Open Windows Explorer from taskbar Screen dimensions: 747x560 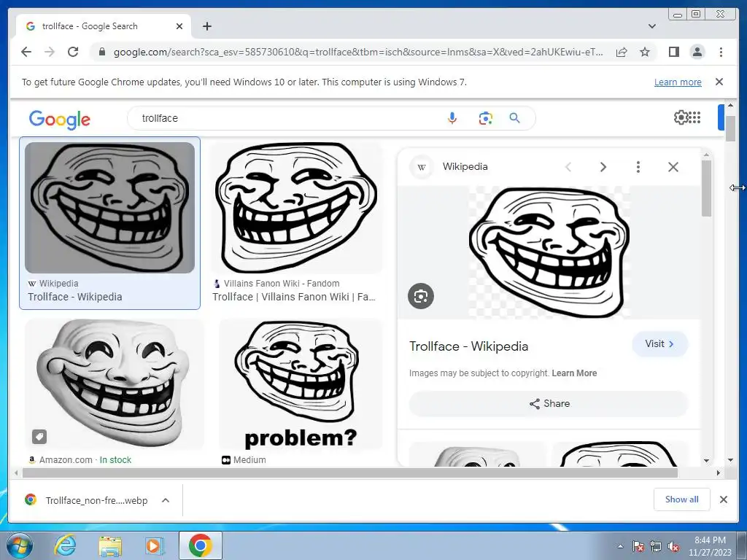tap(110, 545)
